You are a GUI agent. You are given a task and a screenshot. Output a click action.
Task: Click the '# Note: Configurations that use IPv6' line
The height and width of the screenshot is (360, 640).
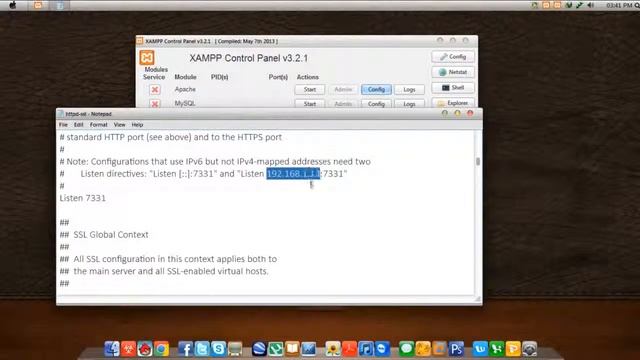[x=215, y=162]
